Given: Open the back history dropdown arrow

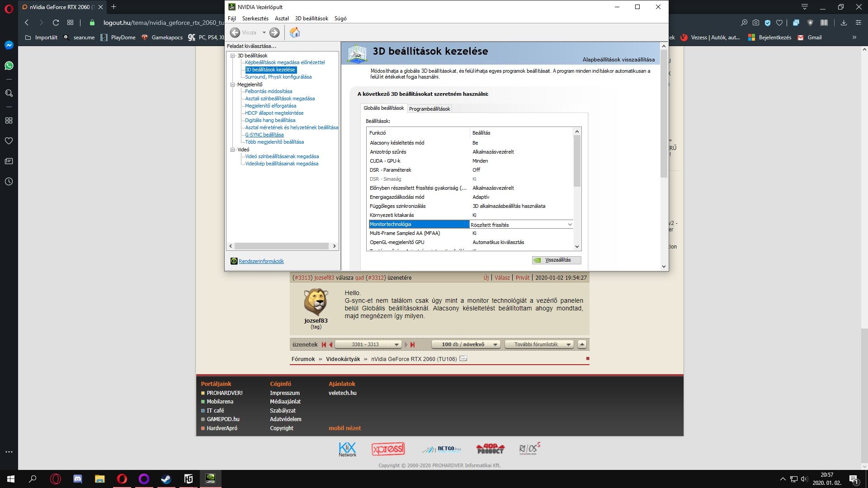Looking at the screenshot, I should [x=264, y=33].
